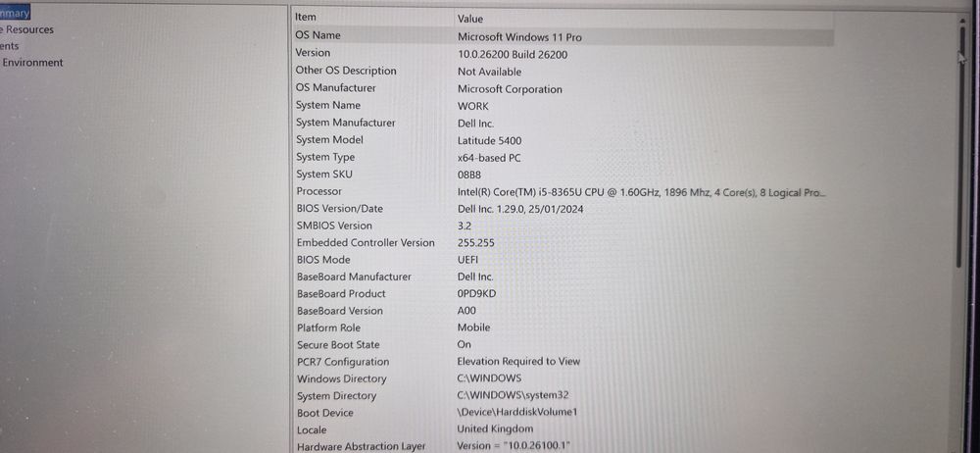Select the Secure Boot State row label
The image size is (980, 453).
338,345
